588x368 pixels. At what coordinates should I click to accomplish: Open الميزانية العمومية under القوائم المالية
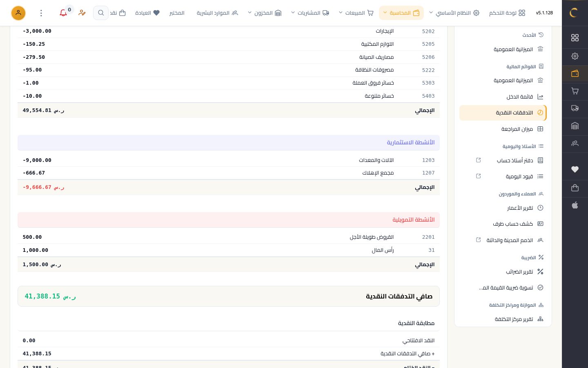(503, 81)
